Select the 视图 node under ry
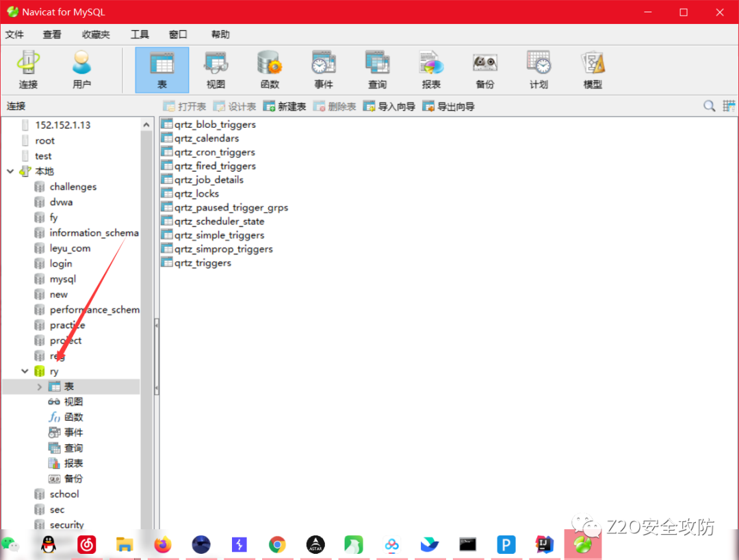Screen dimensions: 739x560 coord(73,402)
